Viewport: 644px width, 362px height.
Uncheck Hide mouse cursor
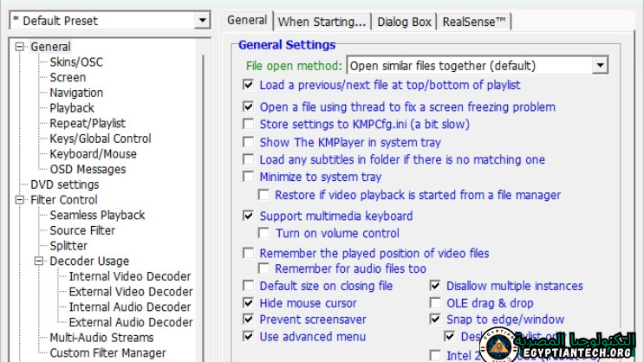click(x=248, y=303)
